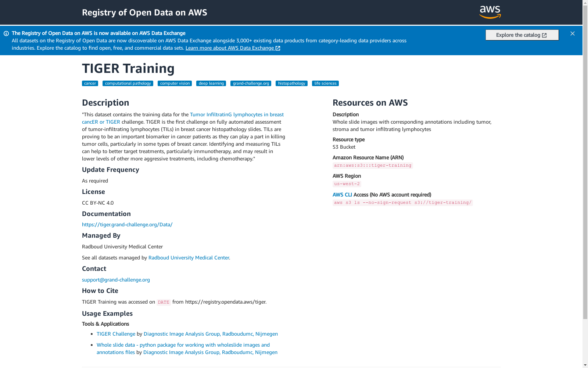Click the CC BY-NC 4.0 license text

98,203
